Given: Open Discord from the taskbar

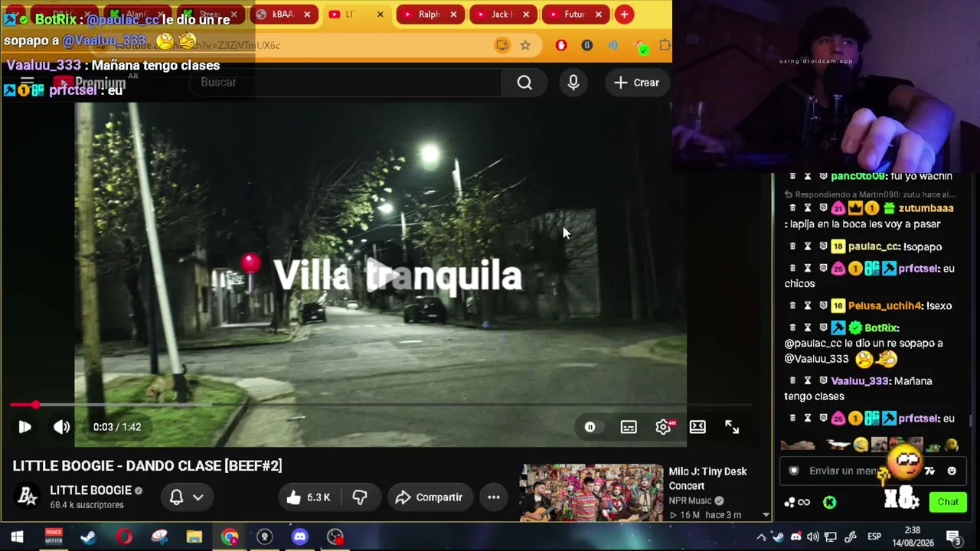Looking at the screenshot, I should point(299,536).
